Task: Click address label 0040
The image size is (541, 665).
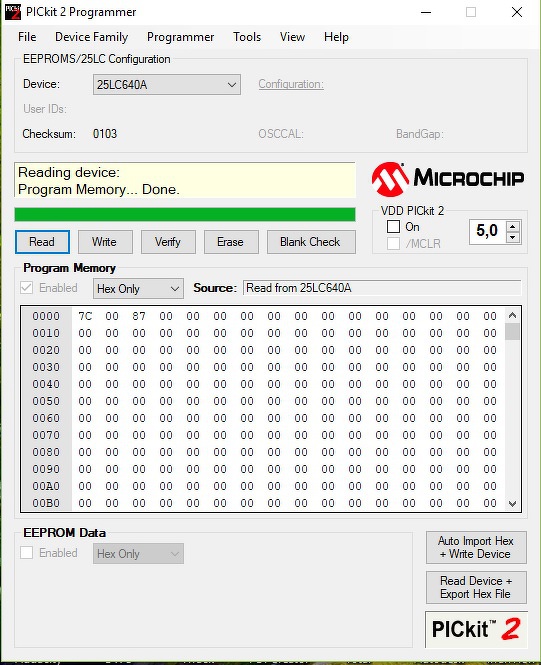Action: click(46, 384)
